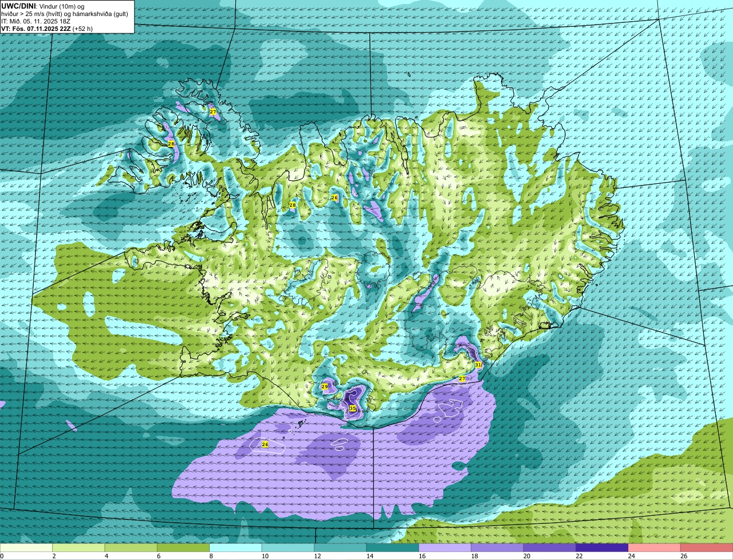Click the yellow gust label 29
This screenshot has height=560, width=733.
[x=325, y=387]
